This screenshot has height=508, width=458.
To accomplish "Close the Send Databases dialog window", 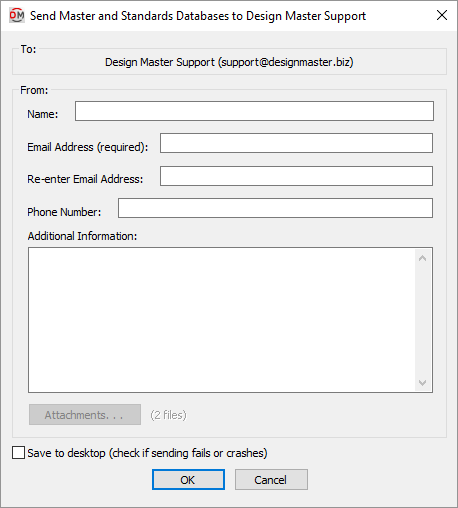I will coord(442,15).
